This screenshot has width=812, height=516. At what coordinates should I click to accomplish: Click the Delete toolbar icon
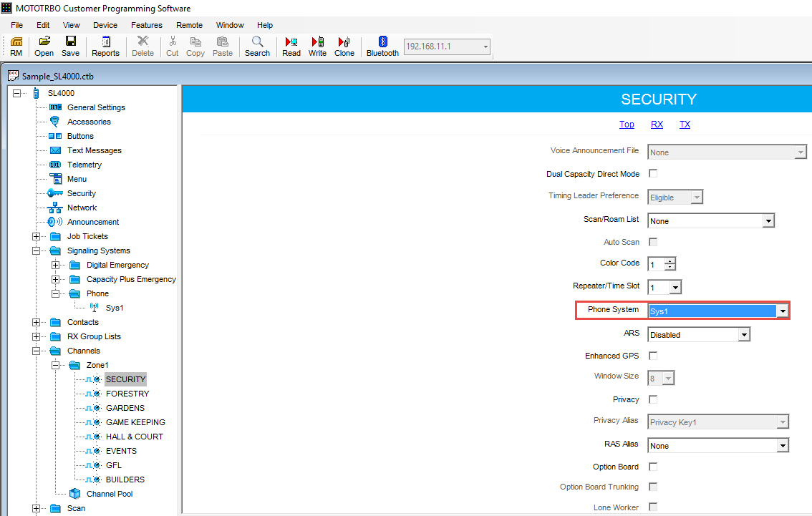tap(143, 46)
